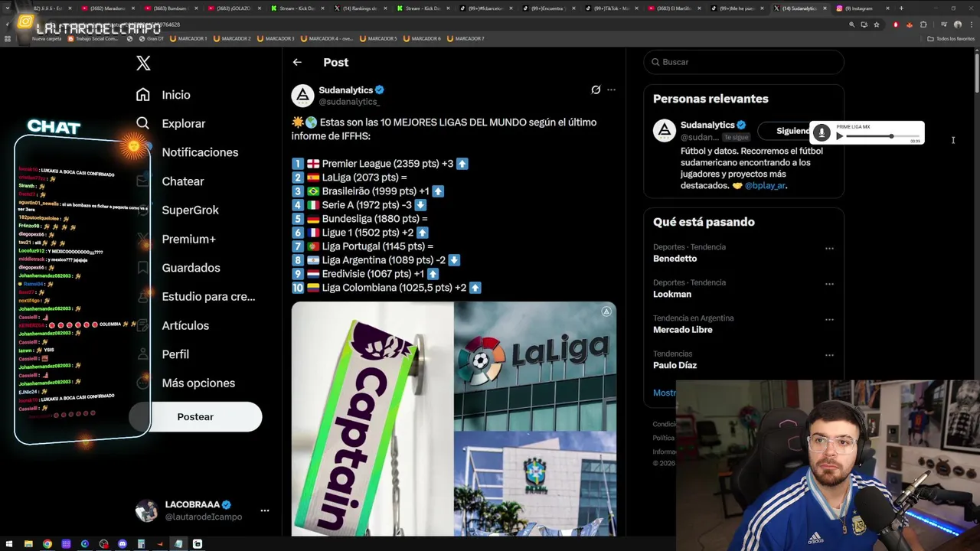980x551 pixels.
Task: Open more options for Lookman trend
Action: [x=829, y=284]
